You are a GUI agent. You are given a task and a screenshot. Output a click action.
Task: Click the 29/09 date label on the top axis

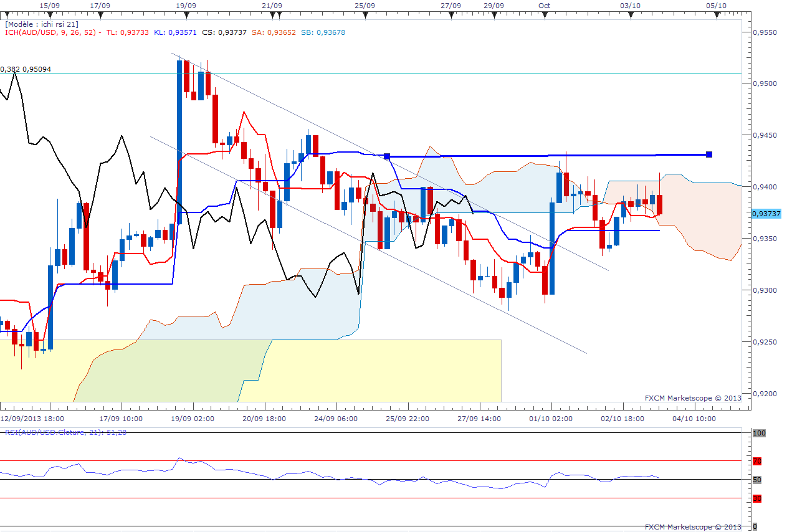click(x=494, y=5)
